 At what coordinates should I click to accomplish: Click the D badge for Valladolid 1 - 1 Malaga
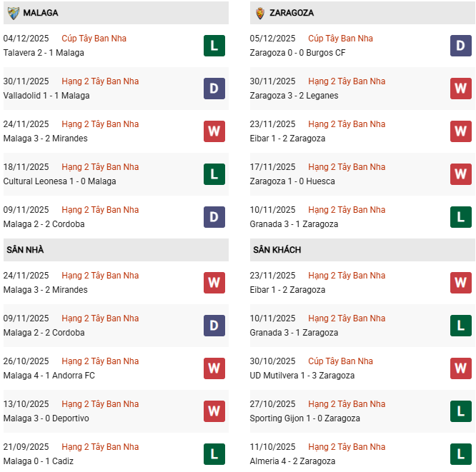(214, 89)
